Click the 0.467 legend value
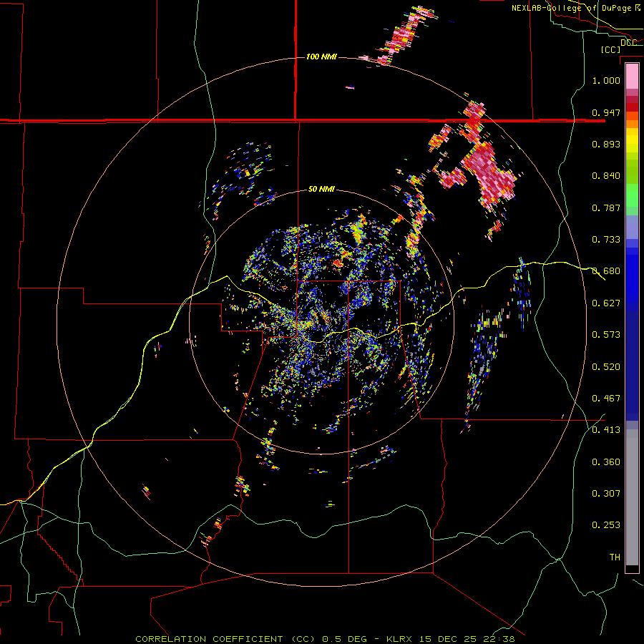This screenshot has height=644, width=644. [606, 399]
